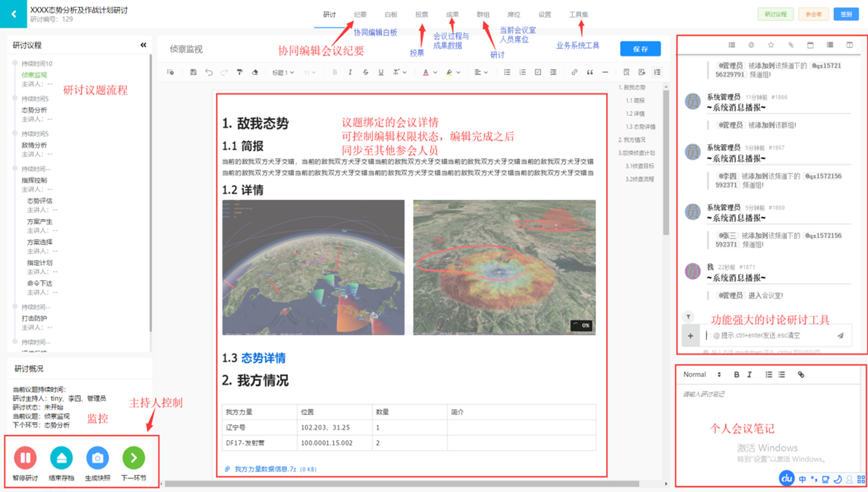Click the 结束存档 end-and-archive icon
This screenshot has width=868, height=492.
(61, 458)
